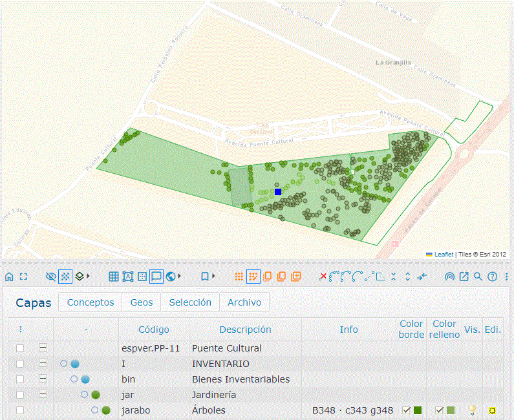Viewport: 514px width, 420px height.
Task: Click the fullscreen frame icon
Action: coord(23,277)
